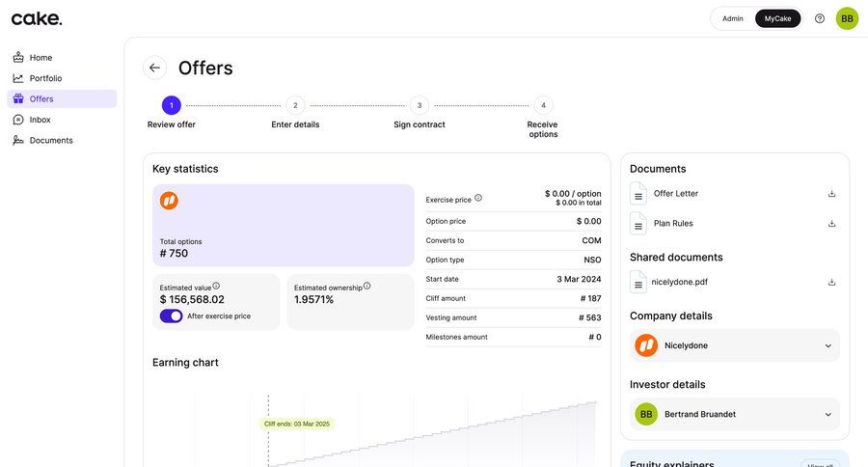This screenshot has height=467, width=868.
Task: Select step 2 Enter details
Action: click(295, 105)
